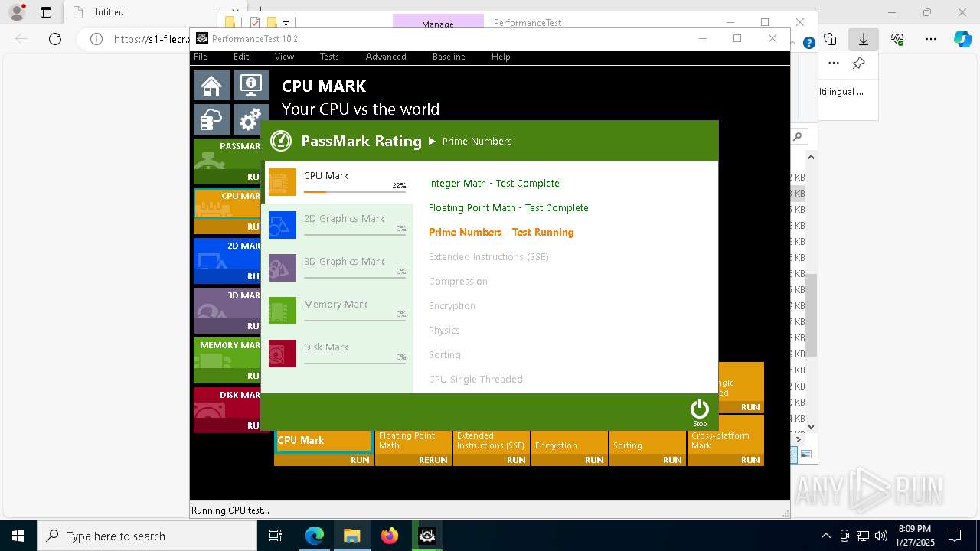This screenshot has width=980, height=551.
Task: Select the Disk Mark drive icon
Action: click(x=283, y=354)
